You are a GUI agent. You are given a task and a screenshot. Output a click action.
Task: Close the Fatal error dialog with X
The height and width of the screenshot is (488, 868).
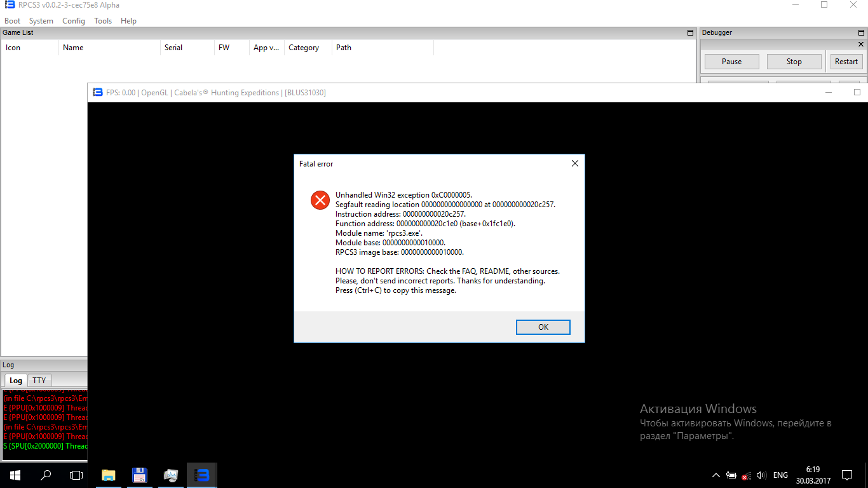pos(574,163)
